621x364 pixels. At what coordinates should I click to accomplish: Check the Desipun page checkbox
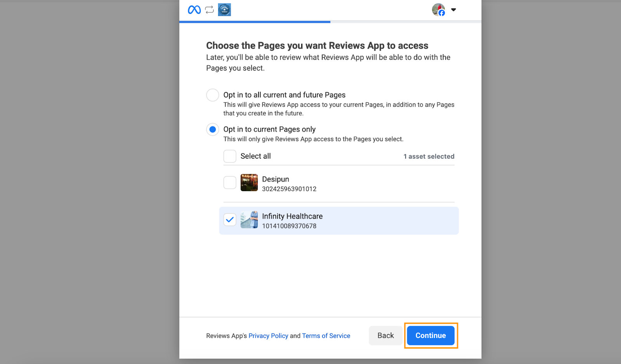coord(230,183)
